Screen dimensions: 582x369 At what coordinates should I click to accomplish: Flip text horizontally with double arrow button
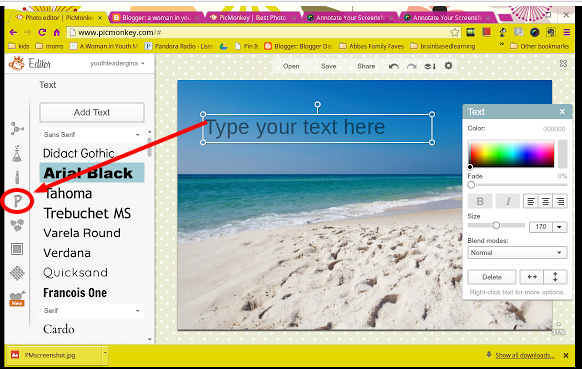[532, 277]
